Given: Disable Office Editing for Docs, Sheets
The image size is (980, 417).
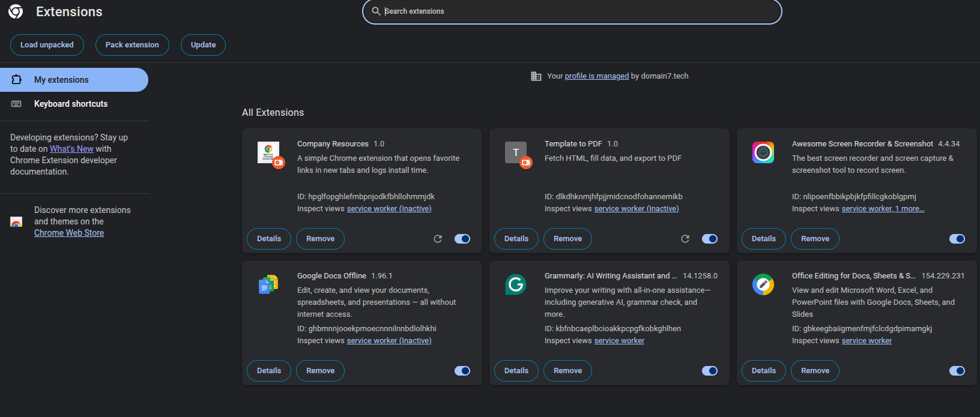Looking at the screenshot, I should pyautogui.click(x=957, y=371).
